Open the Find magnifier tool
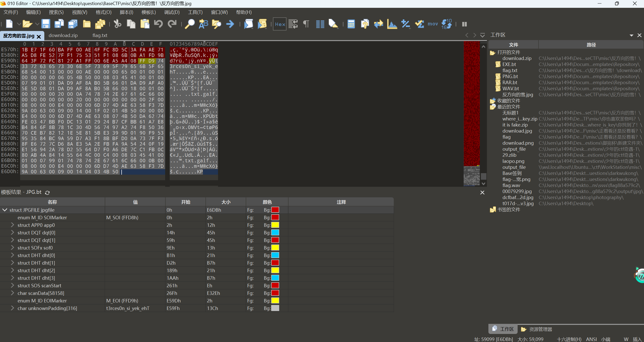This screenshot has width=644, height=342. (190, 24)
